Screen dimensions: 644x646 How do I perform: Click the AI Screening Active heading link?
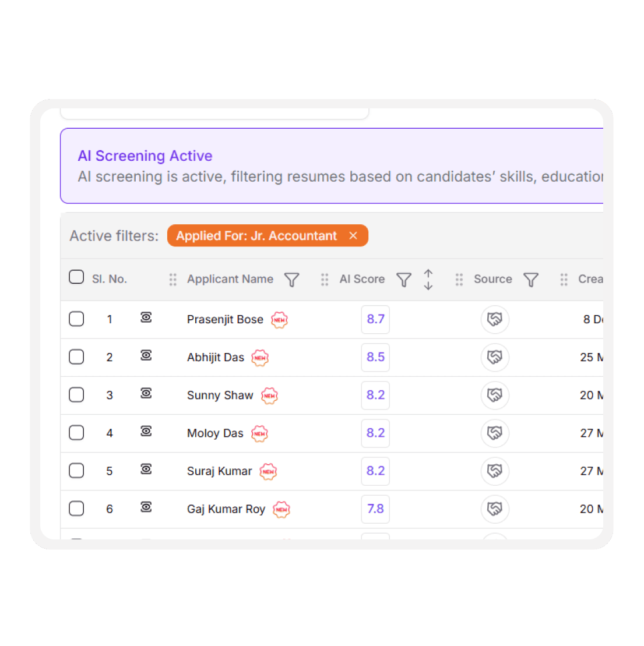pyautogui.click(x=145, y=156)
